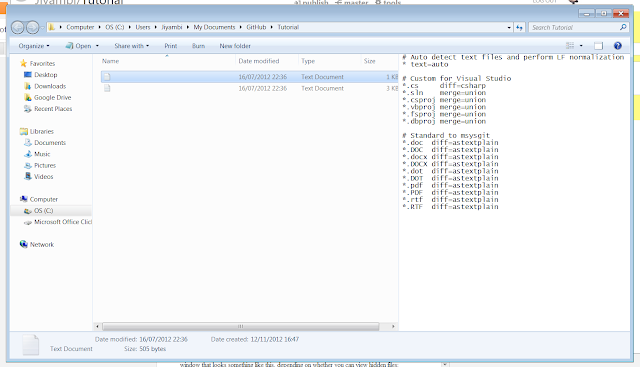
Task: Expand the chevron after OS (C:) in the breadcrumb
Action: (130, 27)
